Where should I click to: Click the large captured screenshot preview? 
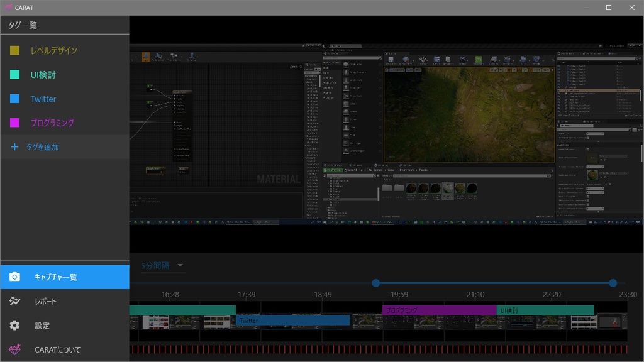point(386,134)
